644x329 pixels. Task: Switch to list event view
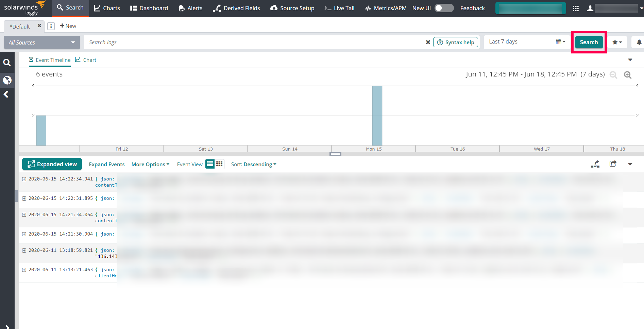click(x=210, y=164)
